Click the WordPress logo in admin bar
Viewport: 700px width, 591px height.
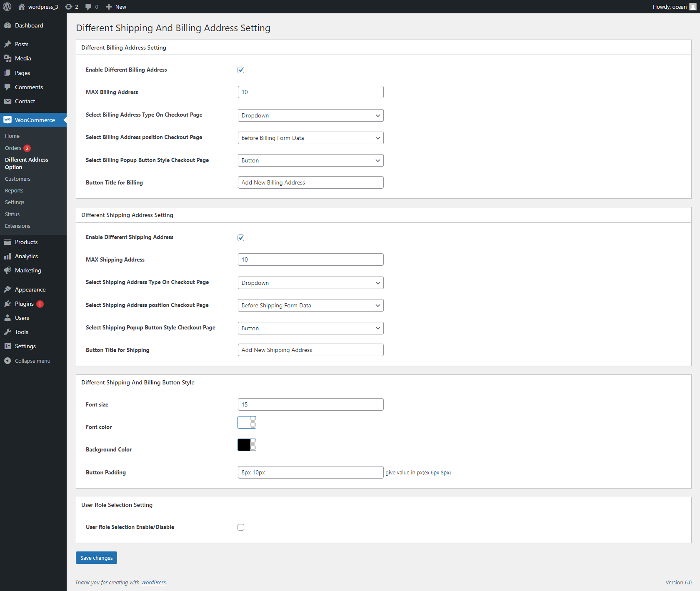[x=7, y=7]
